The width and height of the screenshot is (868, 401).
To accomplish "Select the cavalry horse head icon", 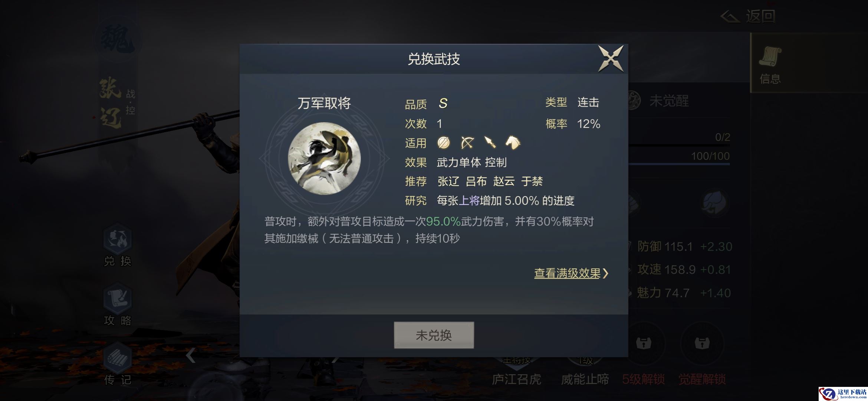I will point(513,143).
